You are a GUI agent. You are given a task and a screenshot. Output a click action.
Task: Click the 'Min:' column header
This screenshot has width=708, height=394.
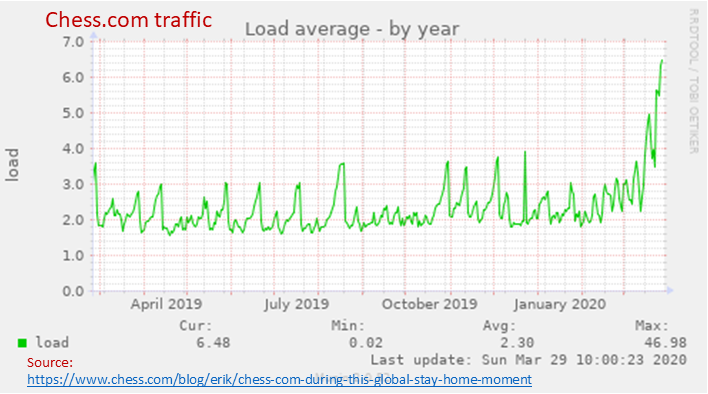348,325
